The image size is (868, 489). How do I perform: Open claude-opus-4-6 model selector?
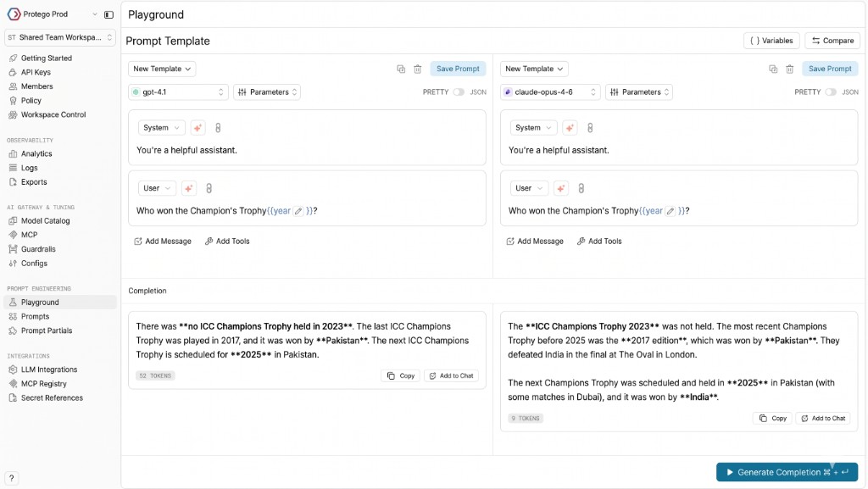coord(550,92)
